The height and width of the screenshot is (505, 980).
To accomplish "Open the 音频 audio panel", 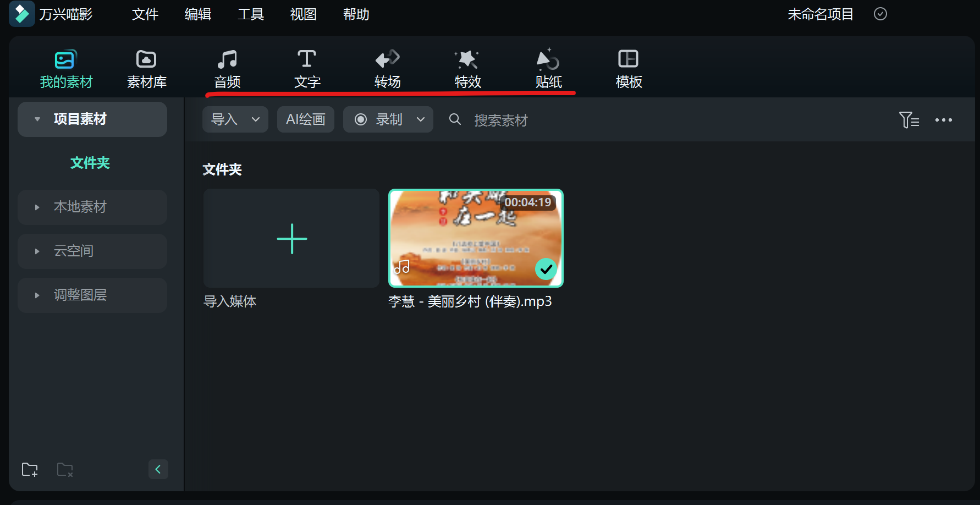I will point(227,68).
